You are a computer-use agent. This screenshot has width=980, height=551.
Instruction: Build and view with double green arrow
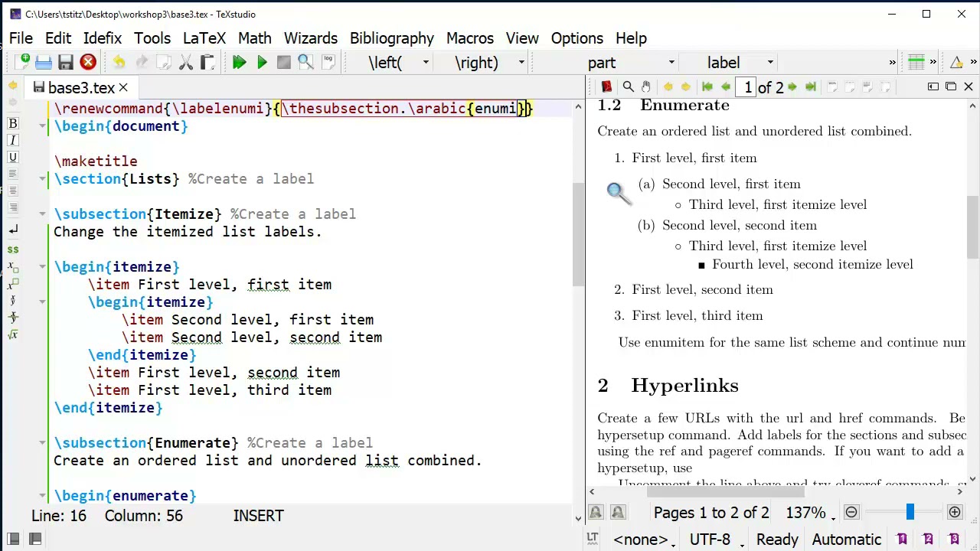coord(239,63)
